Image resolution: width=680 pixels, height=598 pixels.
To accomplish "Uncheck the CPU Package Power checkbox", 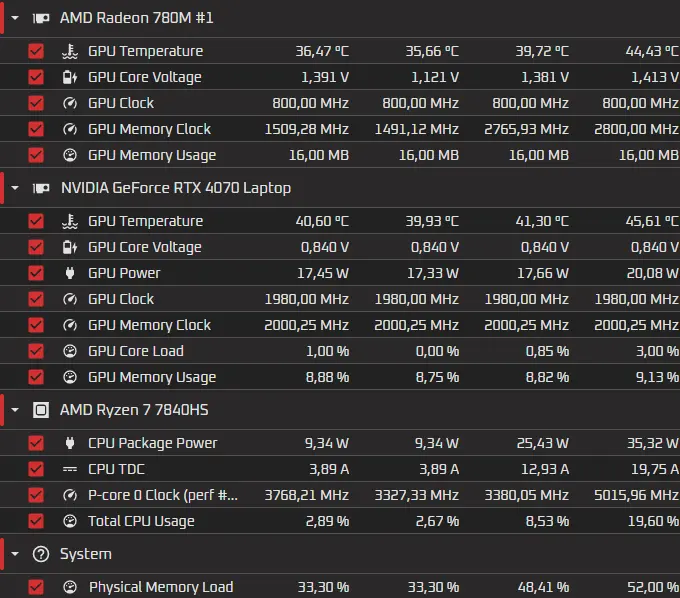I will point(36,443).
